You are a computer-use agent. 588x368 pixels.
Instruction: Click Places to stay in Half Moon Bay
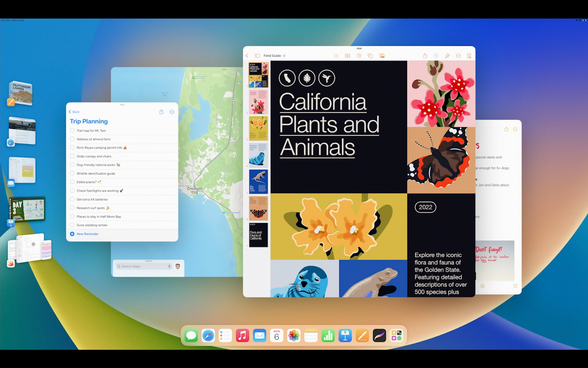[x=99, y=216]
